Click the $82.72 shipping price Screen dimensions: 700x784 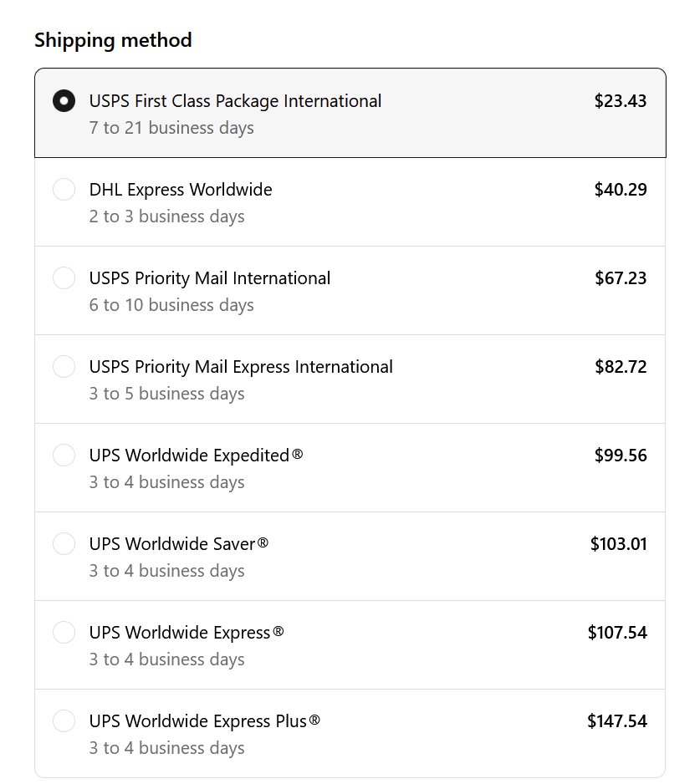621,366
